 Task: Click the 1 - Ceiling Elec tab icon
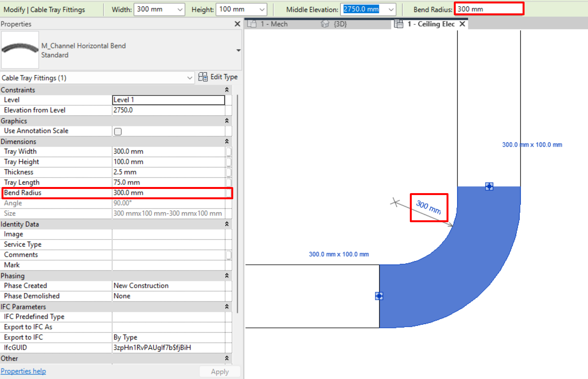point(399,24)
